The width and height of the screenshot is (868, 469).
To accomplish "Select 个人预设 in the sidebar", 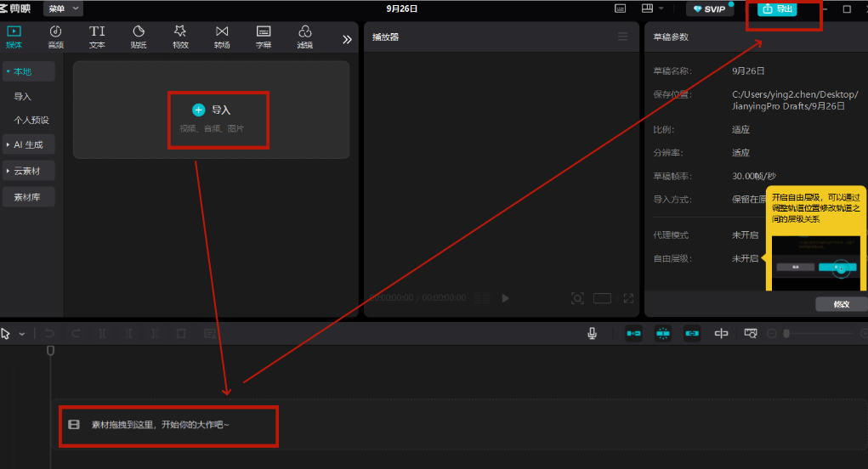I will point(31,120).
